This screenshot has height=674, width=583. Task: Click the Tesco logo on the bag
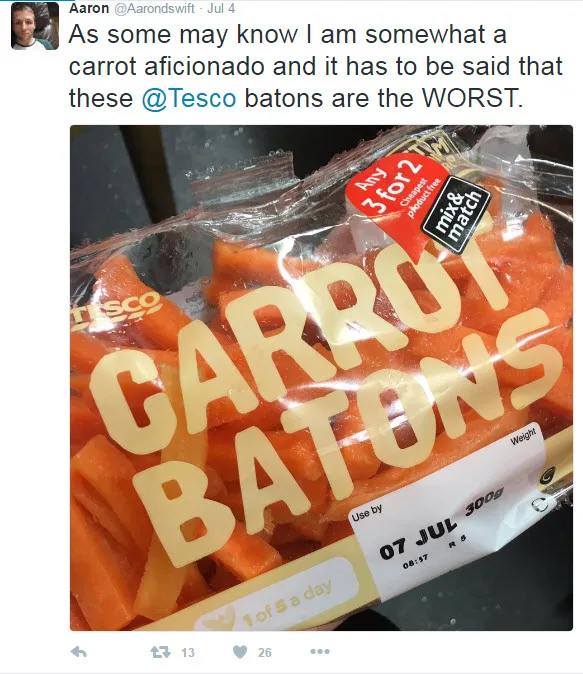[115, 310]
